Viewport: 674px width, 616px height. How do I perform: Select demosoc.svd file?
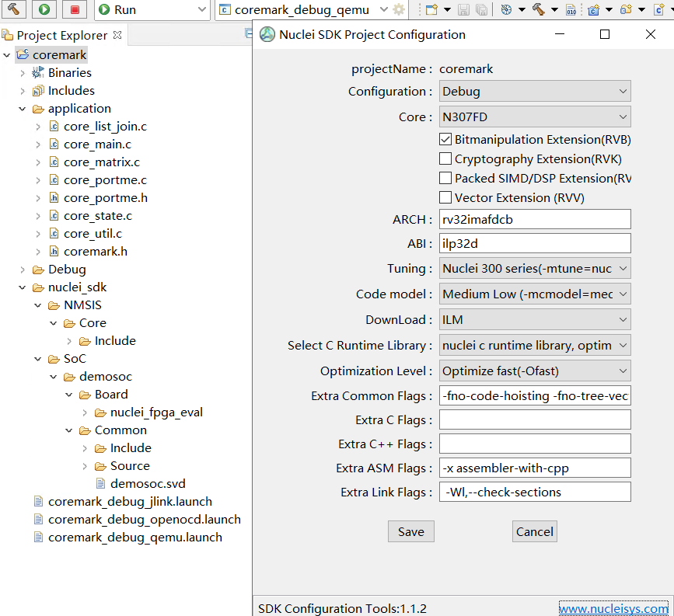click(x=148, y=484)
